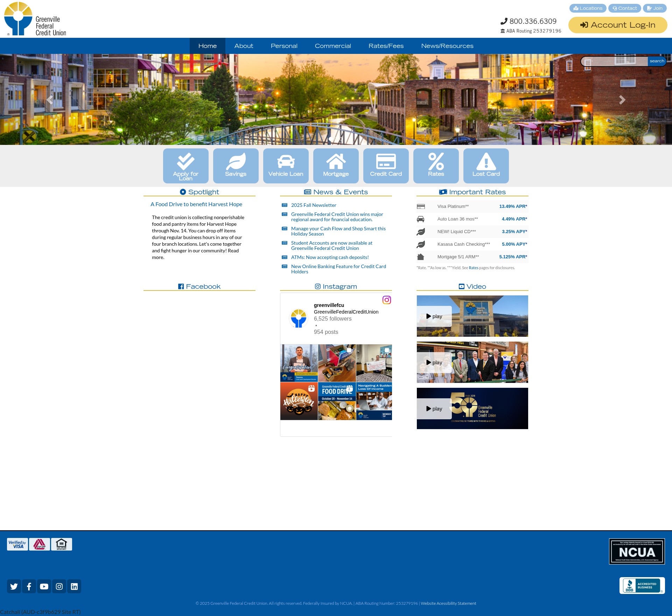Click the Locations button
The height and width of the screenshot is (616, 672).
point(588,8)
